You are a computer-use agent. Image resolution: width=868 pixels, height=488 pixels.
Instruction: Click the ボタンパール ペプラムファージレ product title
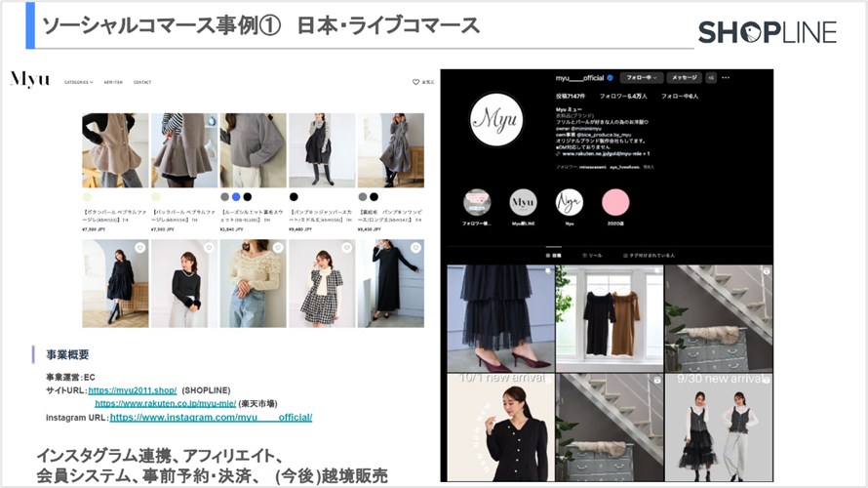(115, 216)
